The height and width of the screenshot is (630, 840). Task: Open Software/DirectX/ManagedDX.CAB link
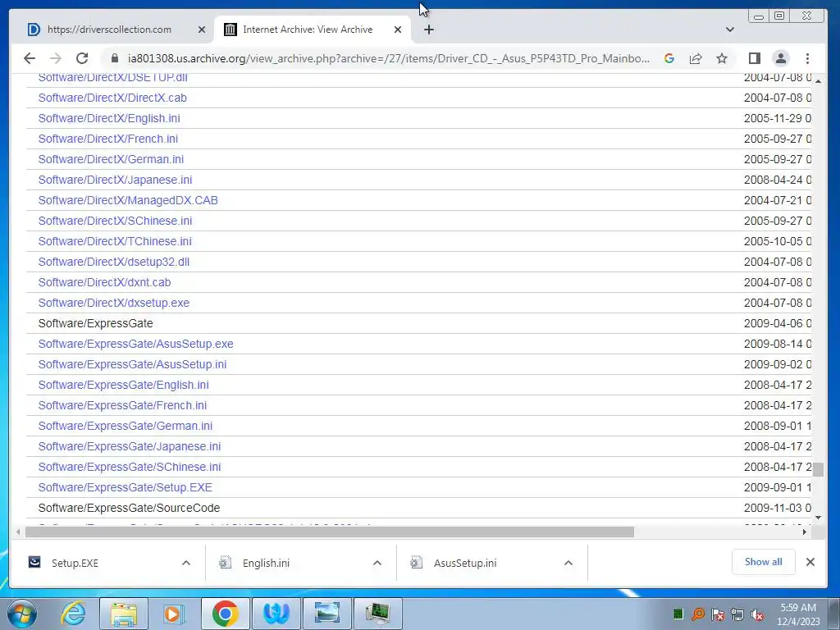(x=128, y=200)
